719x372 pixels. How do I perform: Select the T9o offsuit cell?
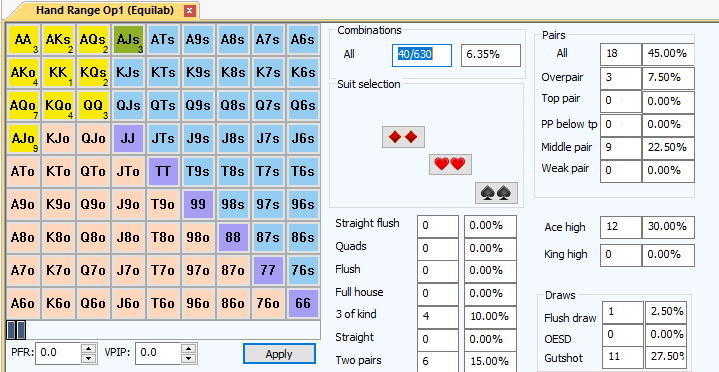click(x=163, y=205)
